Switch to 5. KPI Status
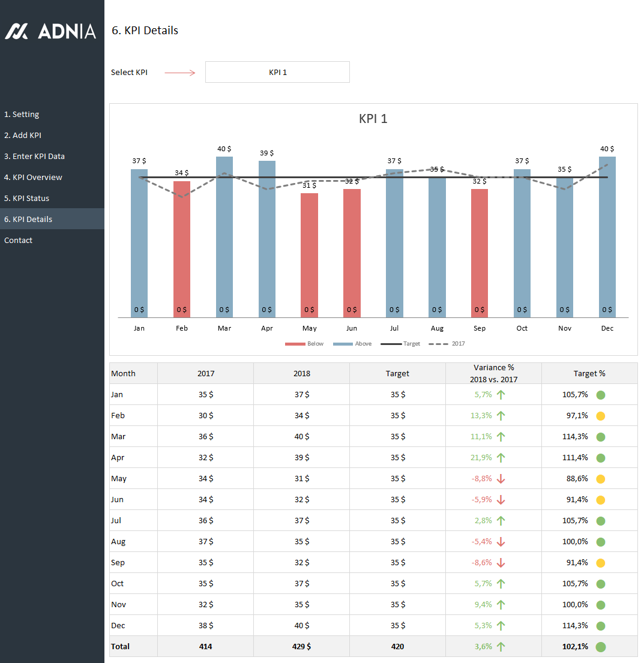The height and width of the screenshot is (663, 644). (26, 198)
